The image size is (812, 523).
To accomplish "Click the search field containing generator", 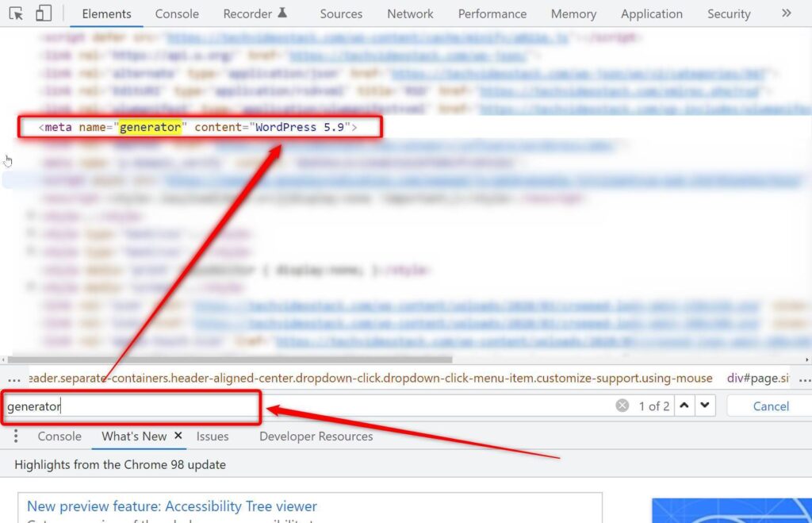I will pyautogui.click(x=308, y=406).
